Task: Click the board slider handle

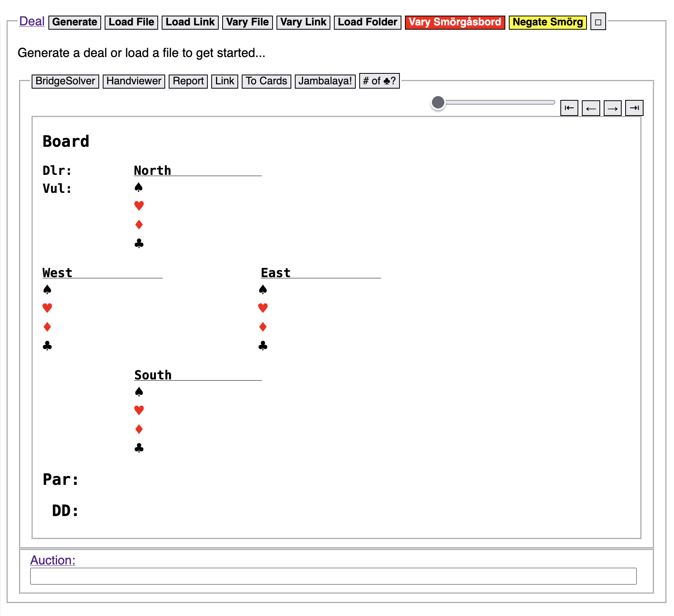Action: 438,103
